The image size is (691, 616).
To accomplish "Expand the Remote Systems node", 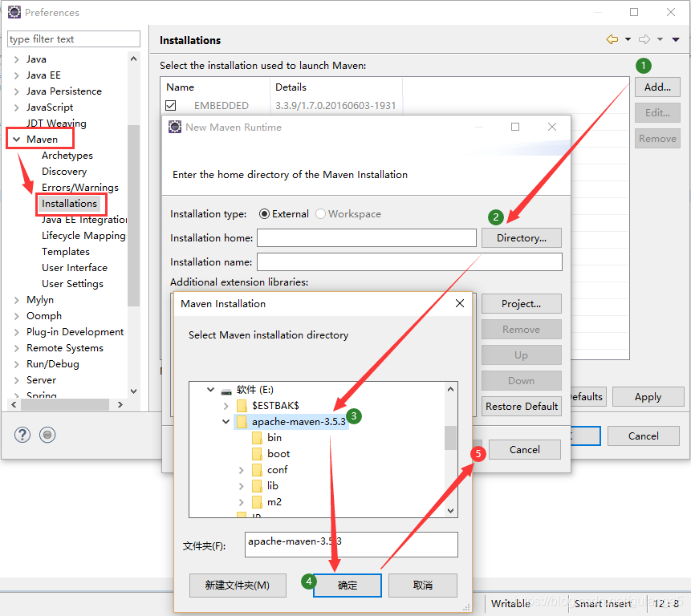I will (x=16, y=348).
